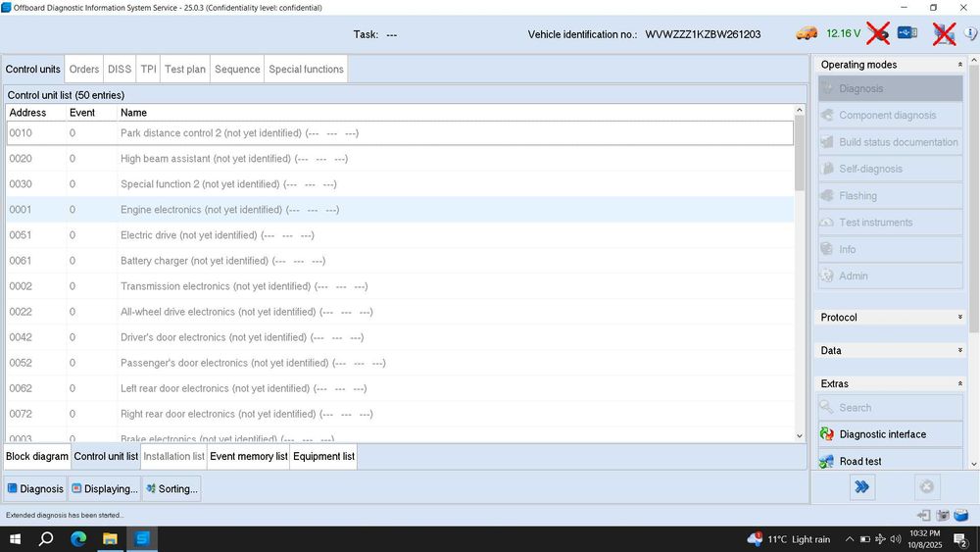Click the double-arrow forward button

[861, 487]
